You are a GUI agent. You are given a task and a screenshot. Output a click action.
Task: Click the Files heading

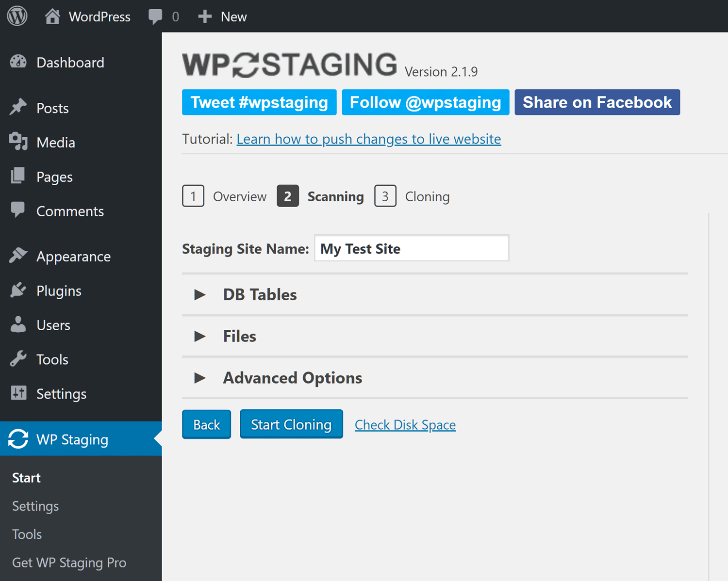coord(240,336)
